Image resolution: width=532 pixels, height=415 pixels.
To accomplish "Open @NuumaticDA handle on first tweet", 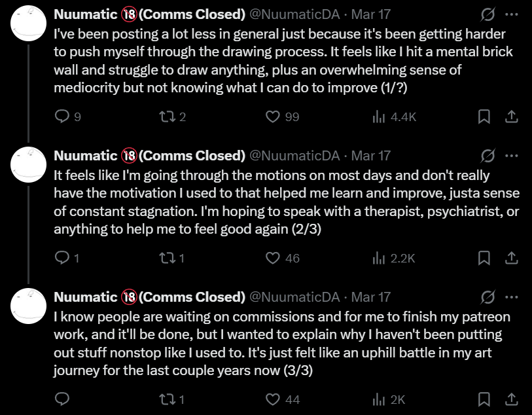I will (295, 14).
